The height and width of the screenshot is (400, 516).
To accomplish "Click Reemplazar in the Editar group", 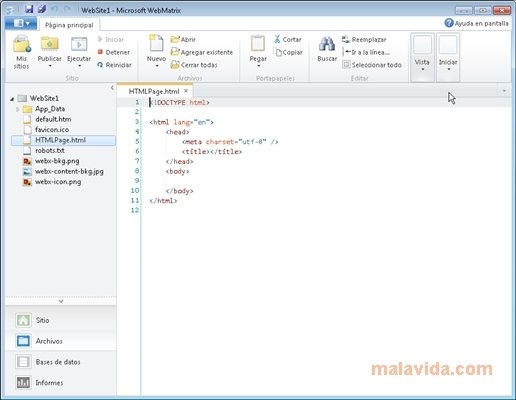I will (x=364, y=39).
